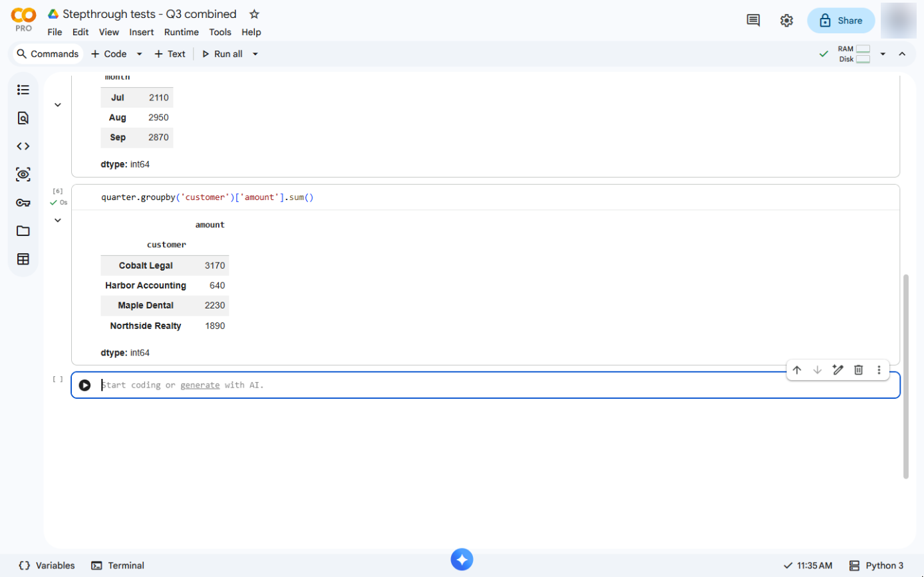Screen dimensions: 924x577
Task: Open notebook settings gear
Action: [x=786, y=21]
